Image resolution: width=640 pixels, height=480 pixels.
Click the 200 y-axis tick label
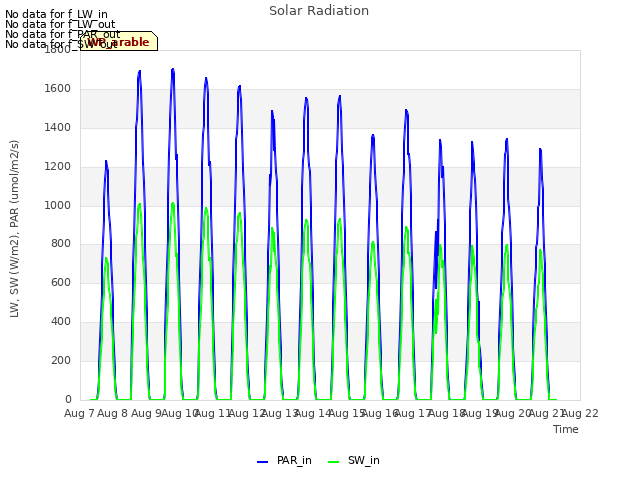click(x=61, y=360)
